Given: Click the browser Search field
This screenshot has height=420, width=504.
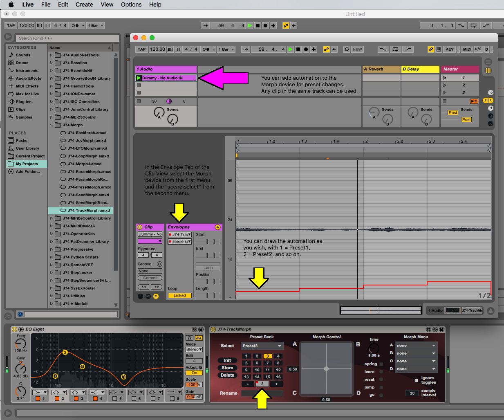Looking at the screenshot, I should coord(67,38).
